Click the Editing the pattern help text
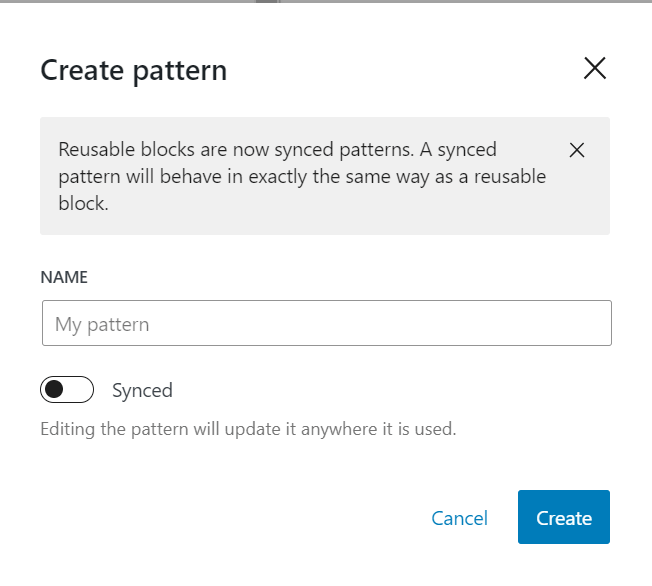Screen dimensions: 652x586 tap(248, 429)
